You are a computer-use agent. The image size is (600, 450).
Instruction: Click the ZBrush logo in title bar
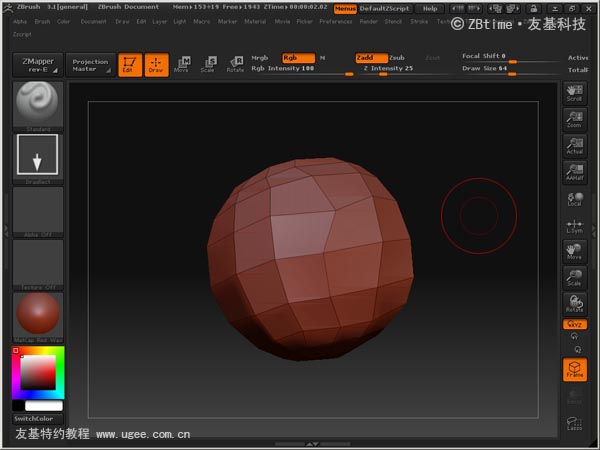[x=8, y=8]
